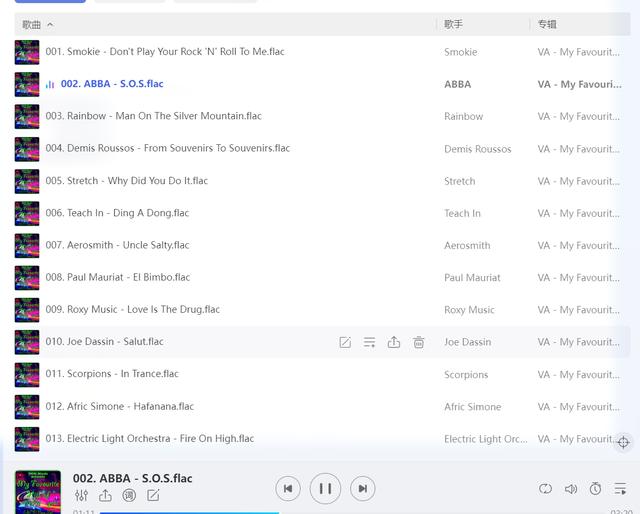The width and height of the screenshot is (640, 514).
Task: Show lyrics for the playing song
Action: click(129, 496)
